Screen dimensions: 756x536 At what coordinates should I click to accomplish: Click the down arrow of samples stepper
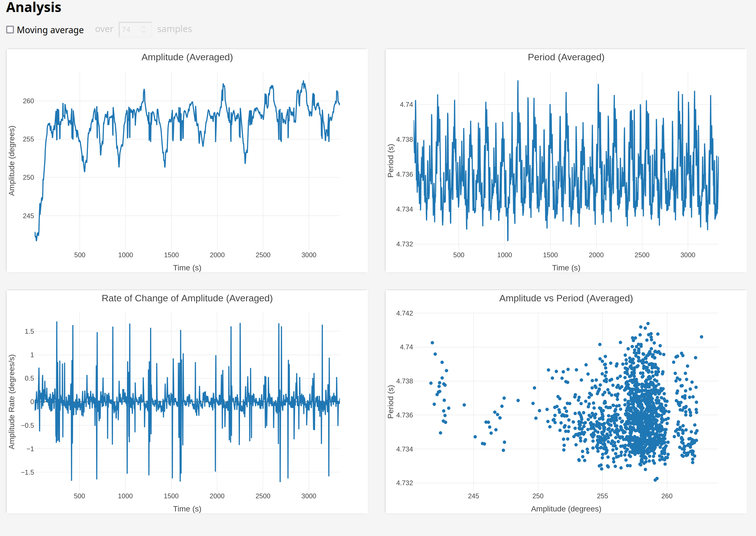click(x=144, y=32)
